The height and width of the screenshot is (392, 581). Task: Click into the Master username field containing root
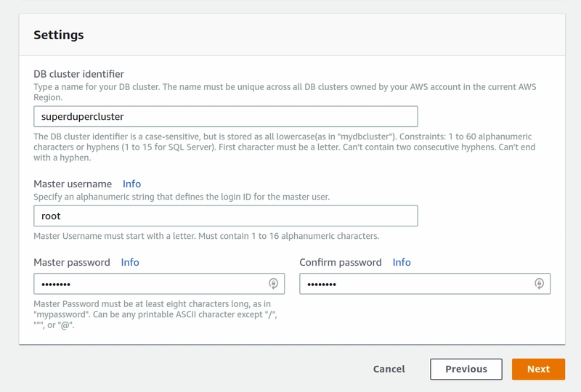pos(225,216)
